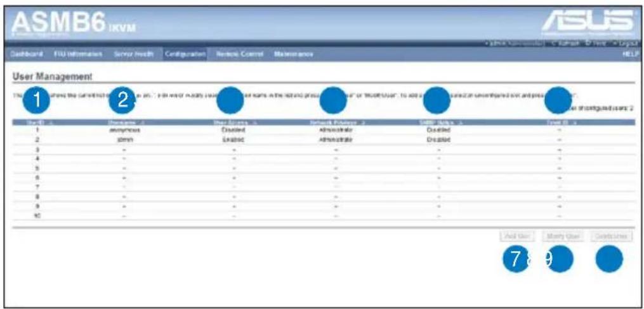Screen dimensions: 644x309
Task: Select user slot row 5
Action: click(x=323, y=169)
